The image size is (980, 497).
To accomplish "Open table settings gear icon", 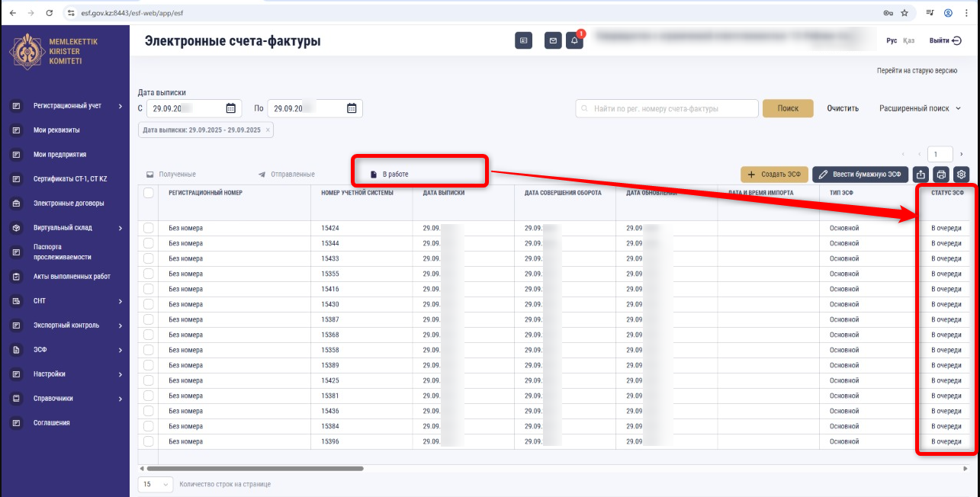I will 961,175.
